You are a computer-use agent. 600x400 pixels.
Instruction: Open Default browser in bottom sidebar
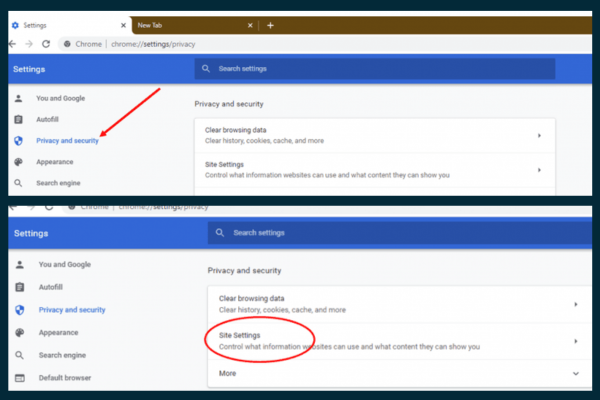[x=65, y=378]
